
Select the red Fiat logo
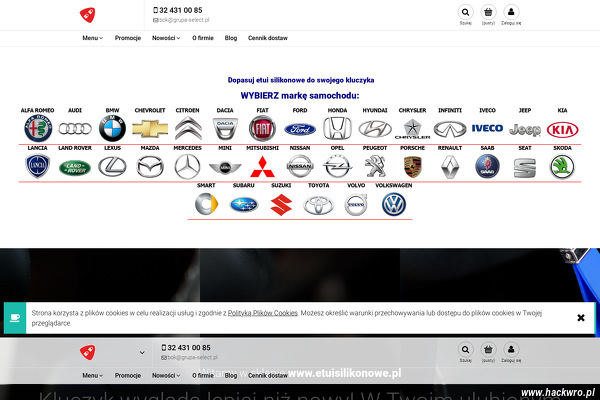(x=262, y=129)
